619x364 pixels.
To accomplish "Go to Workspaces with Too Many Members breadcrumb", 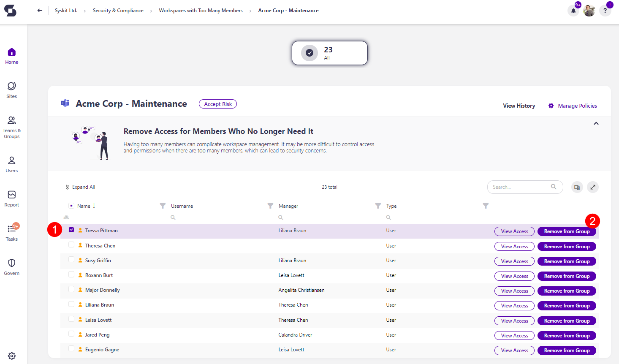I will [201, 10].
